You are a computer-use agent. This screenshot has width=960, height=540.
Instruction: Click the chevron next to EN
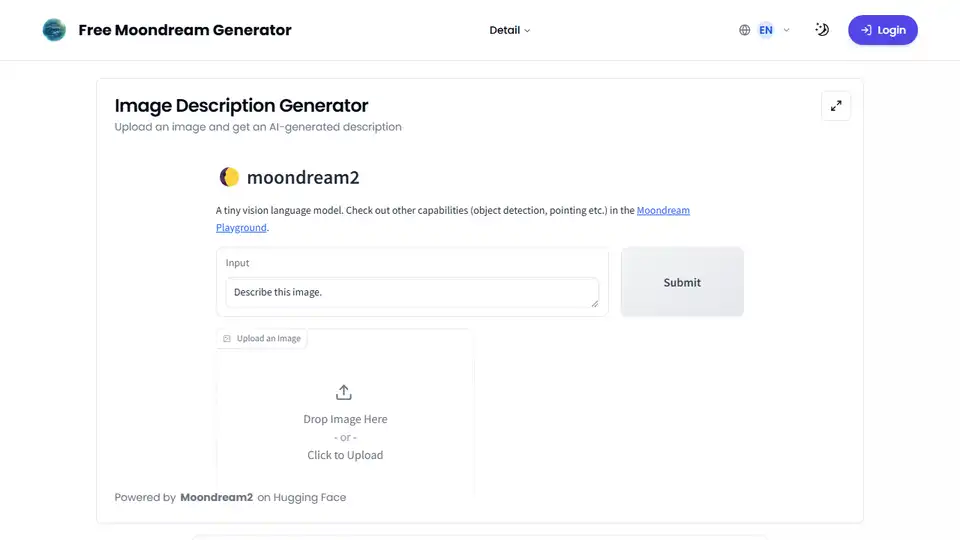[787, 30]
